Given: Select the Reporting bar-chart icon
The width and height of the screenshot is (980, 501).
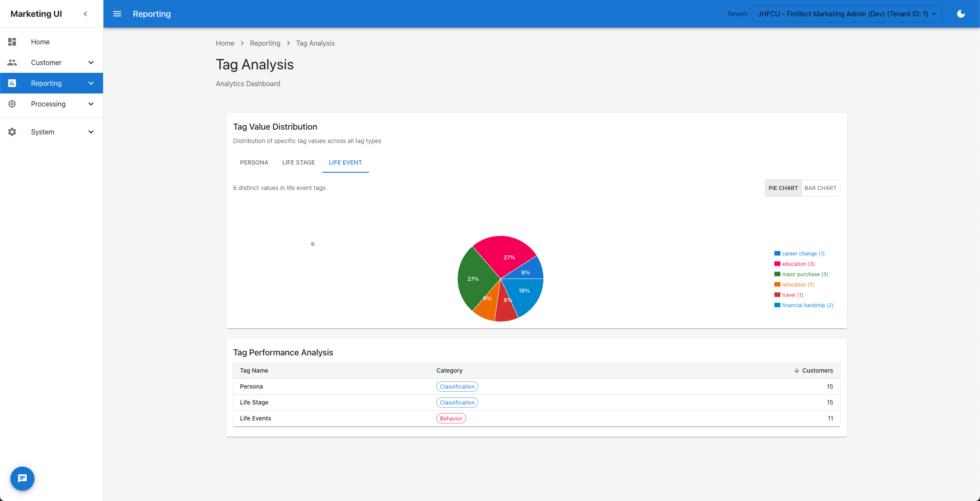Looking at the screenshot, I should coord(12,83).
